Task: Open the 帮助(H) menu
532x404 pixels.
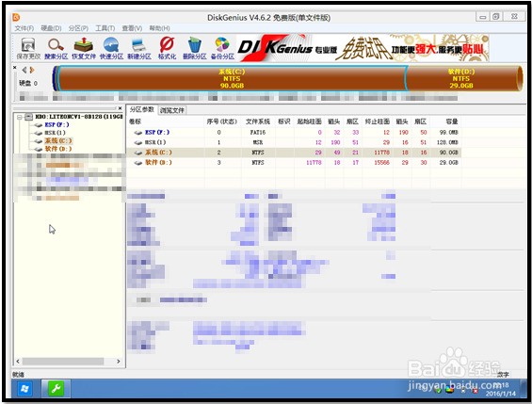Action: click(159, 28)
